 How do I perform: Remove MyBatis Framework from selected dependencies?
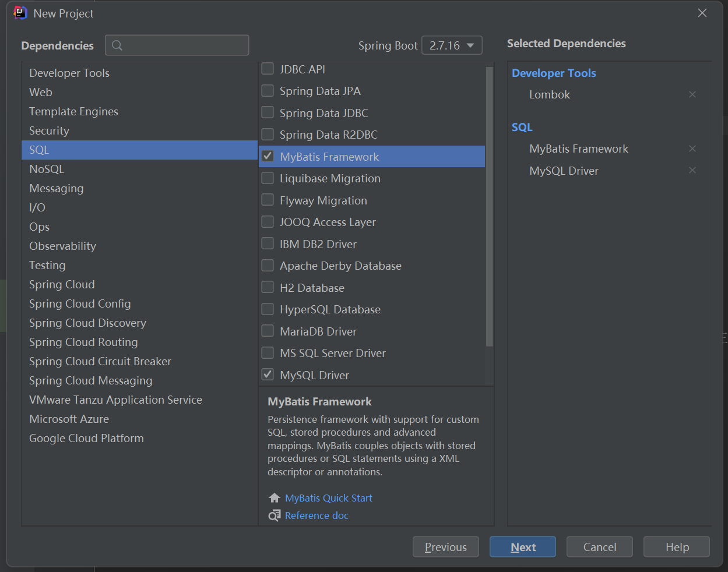[692, 149]
